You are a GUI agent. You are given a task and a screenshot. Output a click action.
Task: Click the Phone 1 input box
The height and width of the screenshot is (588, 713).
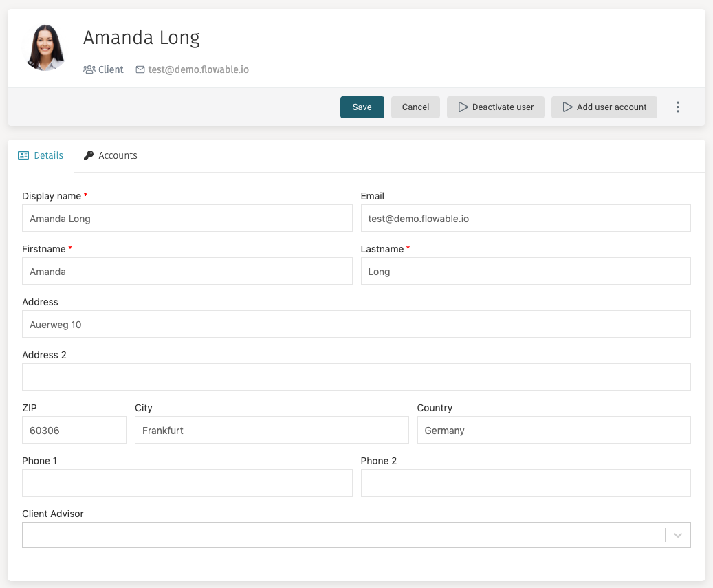tap(187, 483)
